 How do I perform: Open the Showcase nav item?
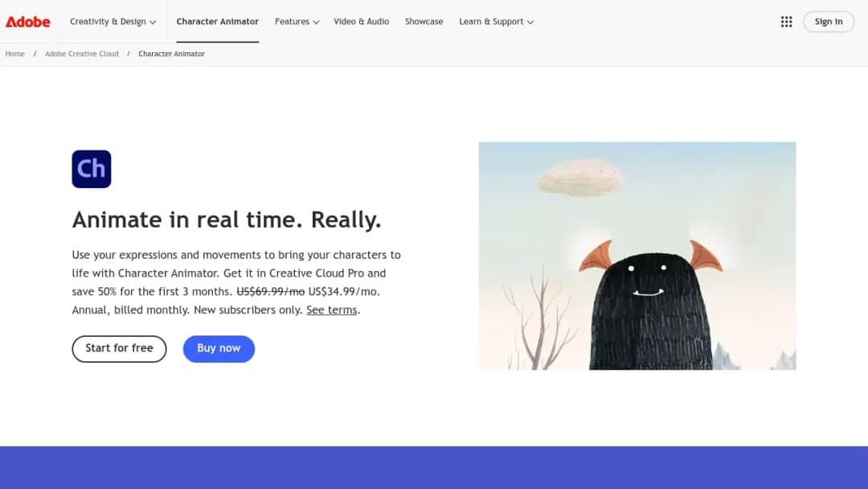[x=424, y=22]
